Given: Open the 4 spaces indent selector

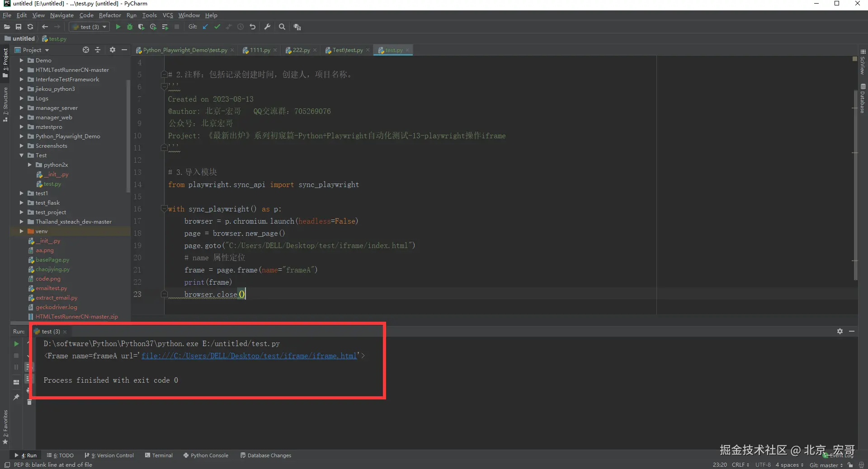Looking at the screenshot, I should click(x=789, y=465).
